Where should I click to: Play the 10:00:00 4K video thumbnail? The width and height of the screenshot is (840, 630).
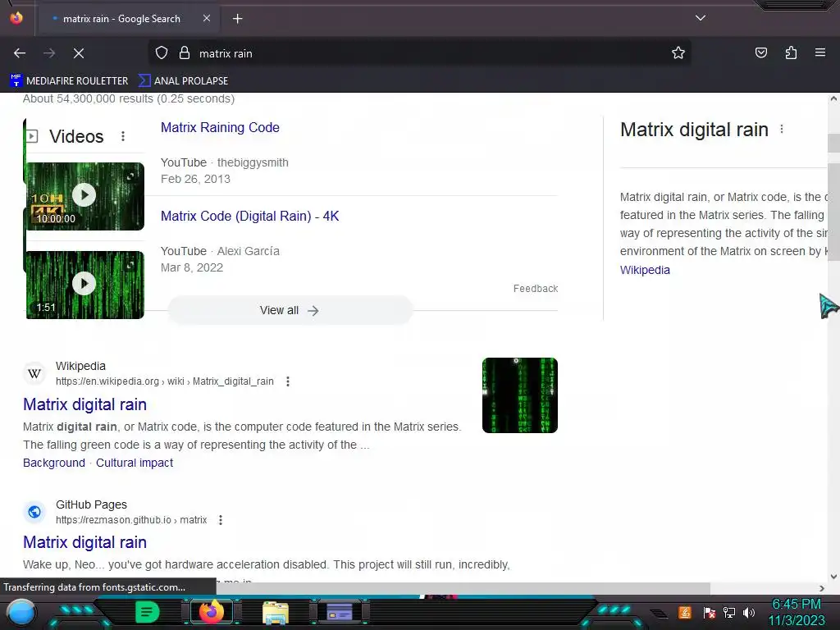(x=84, y=196)
